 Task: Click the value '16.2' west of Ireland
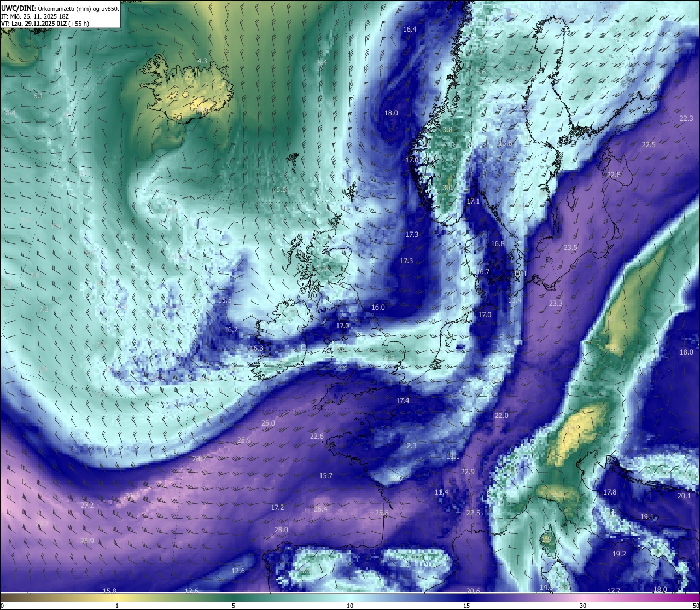pos(231,330)
